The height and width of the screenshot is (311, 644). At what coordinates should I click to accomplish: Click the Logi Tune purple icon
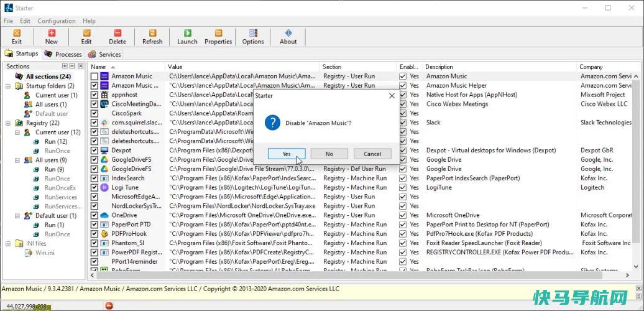104,187
